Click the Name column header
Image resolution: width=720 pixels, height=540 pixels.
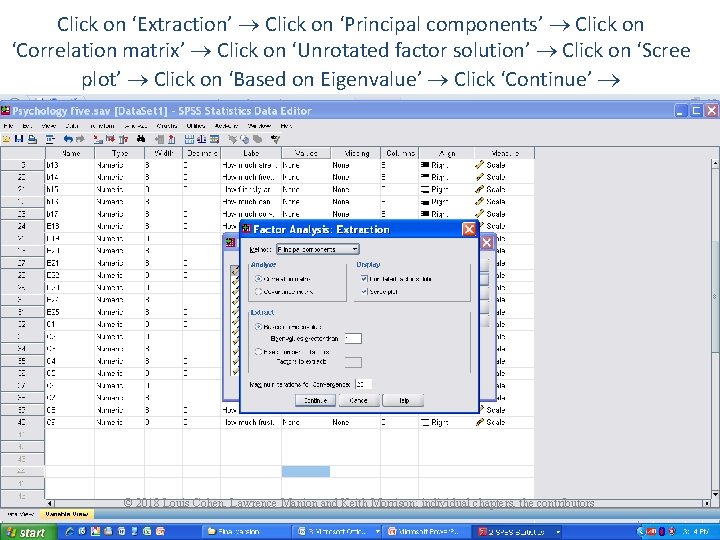70,153
